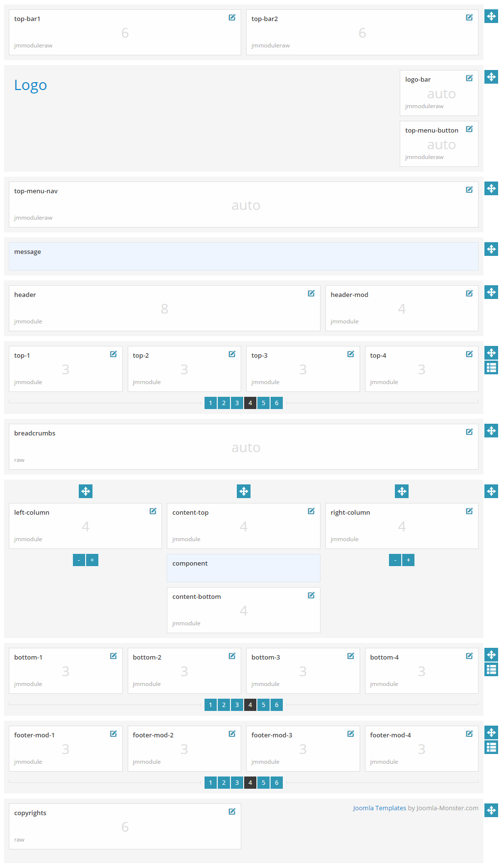The width and height of the screenshot is (503, 868).
Task: Edit the bottom-4 block
Action: (x=469, y=656)
